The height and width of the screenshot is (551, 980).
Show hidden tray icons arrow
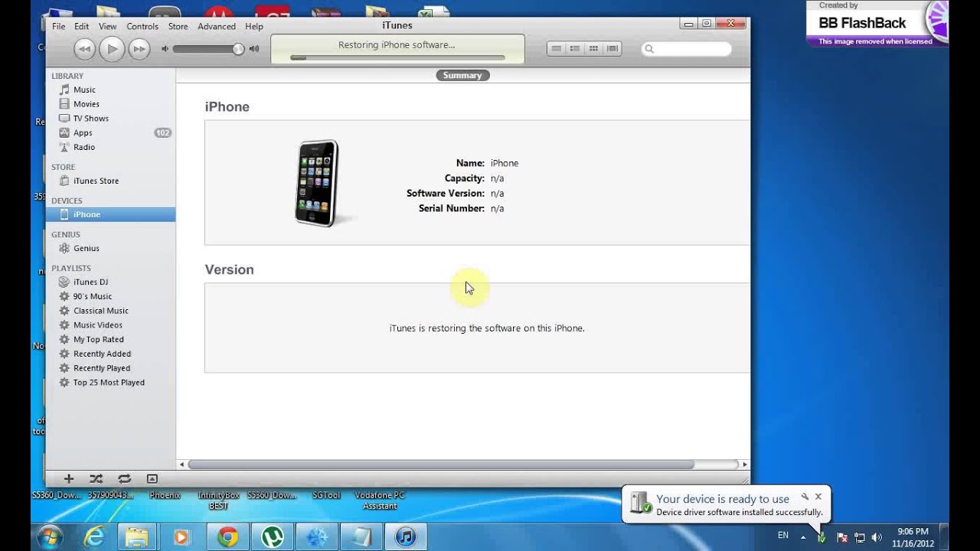click(x=802, y=536)
